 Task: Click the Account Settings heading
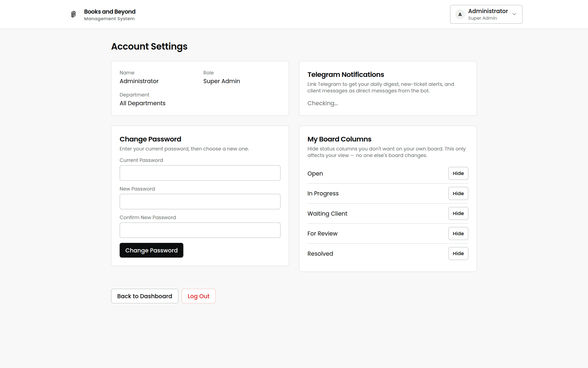(x=149, y=46)
